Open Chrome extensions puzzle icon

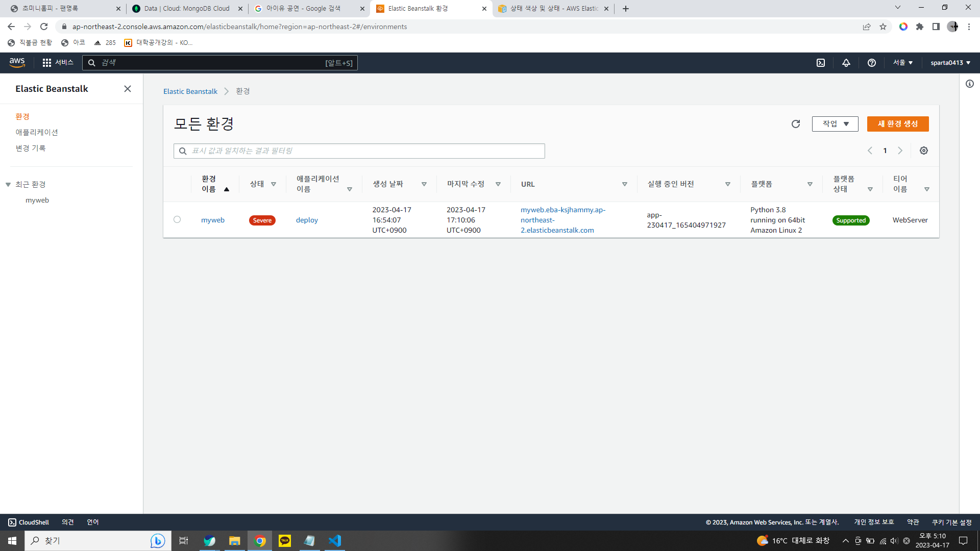point(919,27)
